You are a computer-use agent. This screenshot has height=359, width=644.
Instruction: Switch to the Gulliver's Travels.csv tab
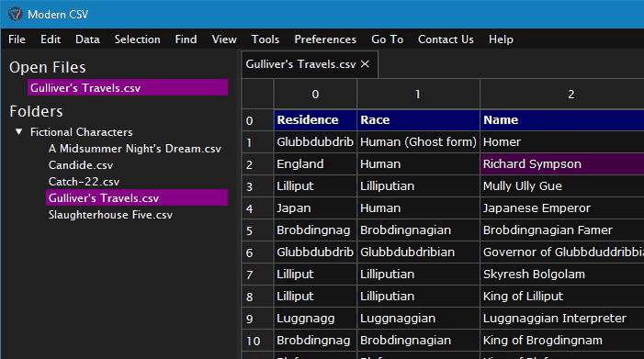coord(300,64)
